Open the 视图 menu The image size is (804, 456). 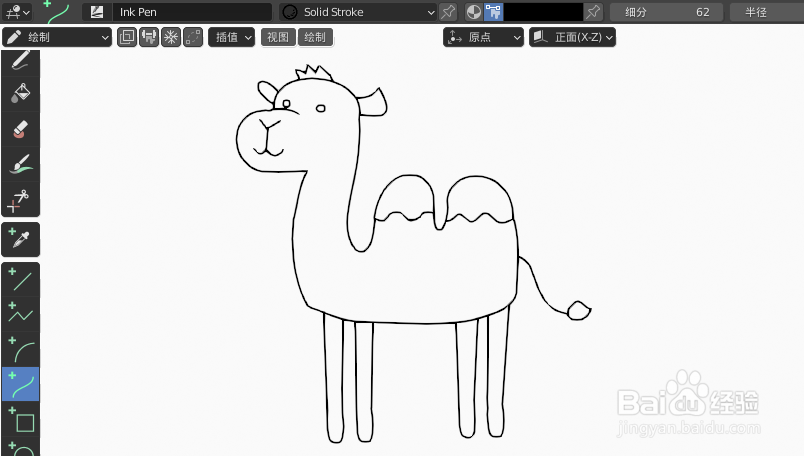[x=278, y=37]
